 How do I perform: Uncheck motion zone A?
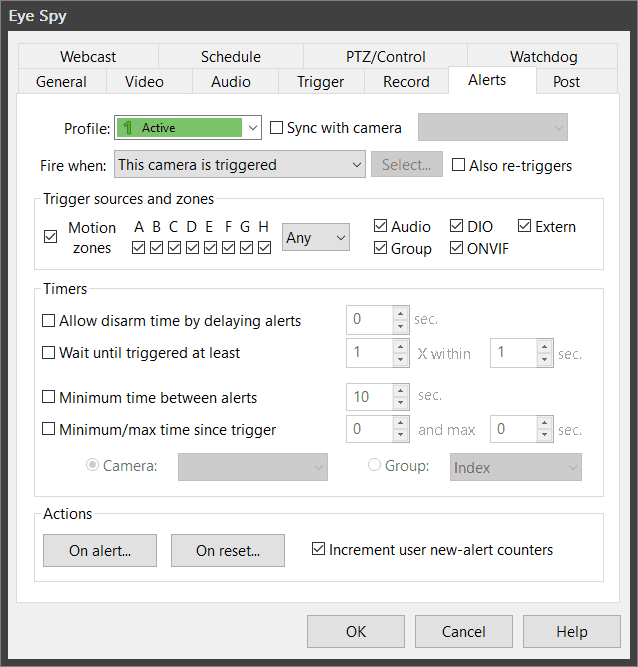pos(138,247)
